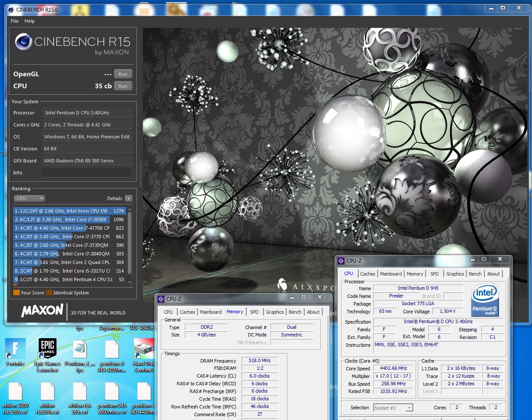Image resolution: width=532 pixels, height=420 pixels.
Task: Click the Core Speed 4402.66 MHz value
Action: 393,368
